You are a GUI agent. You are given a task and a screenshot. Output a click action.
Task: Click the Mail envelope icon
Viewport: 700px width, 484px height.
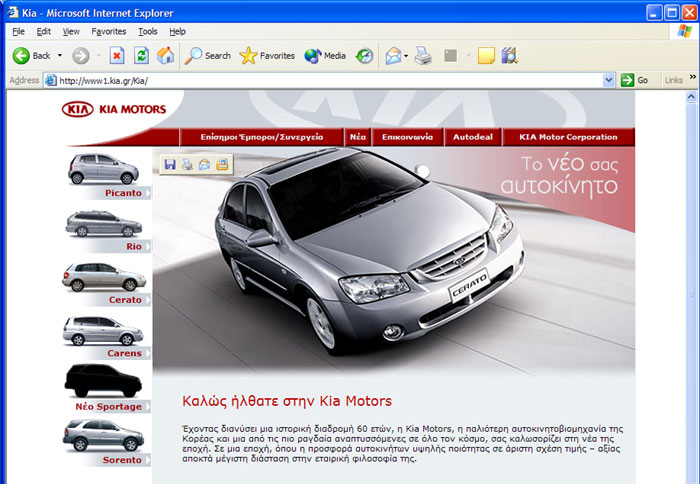pyautogui.click(x=393, y=56)
